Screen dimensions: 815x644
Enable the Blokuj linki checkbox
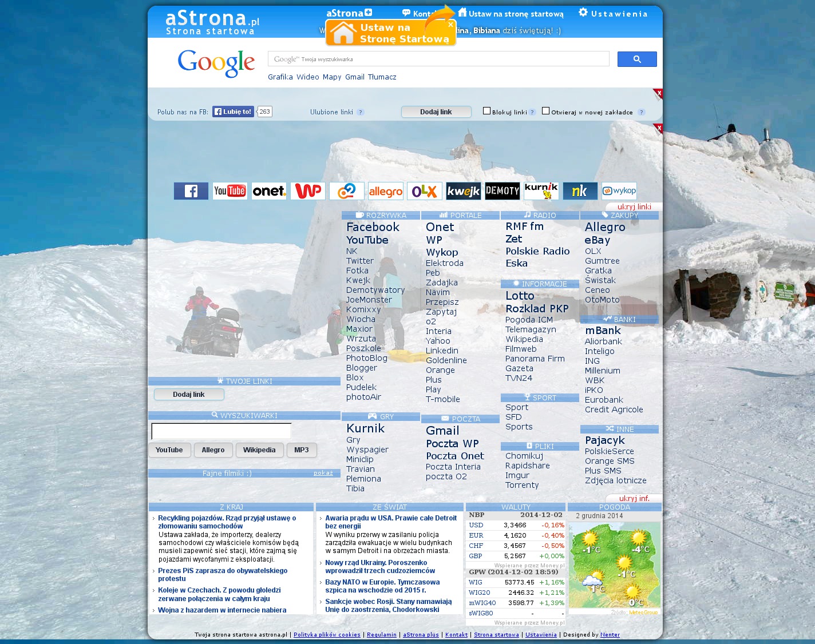pos(486,111)
